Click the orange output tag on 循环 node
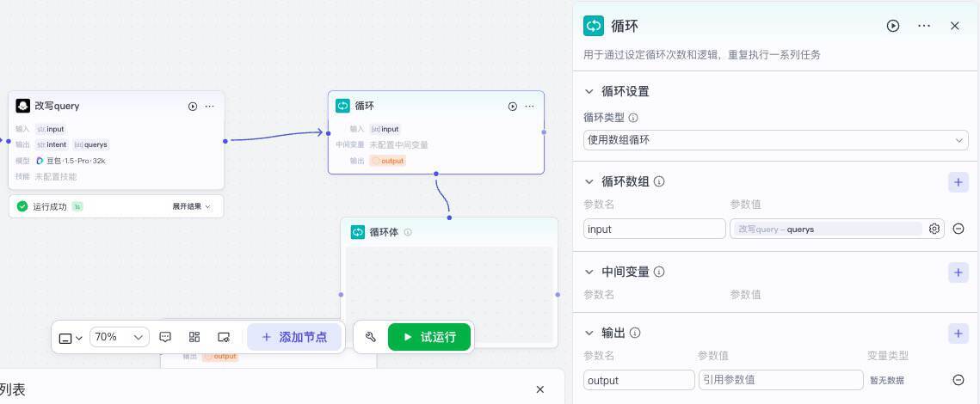The image size is (980, 404). 387,161
